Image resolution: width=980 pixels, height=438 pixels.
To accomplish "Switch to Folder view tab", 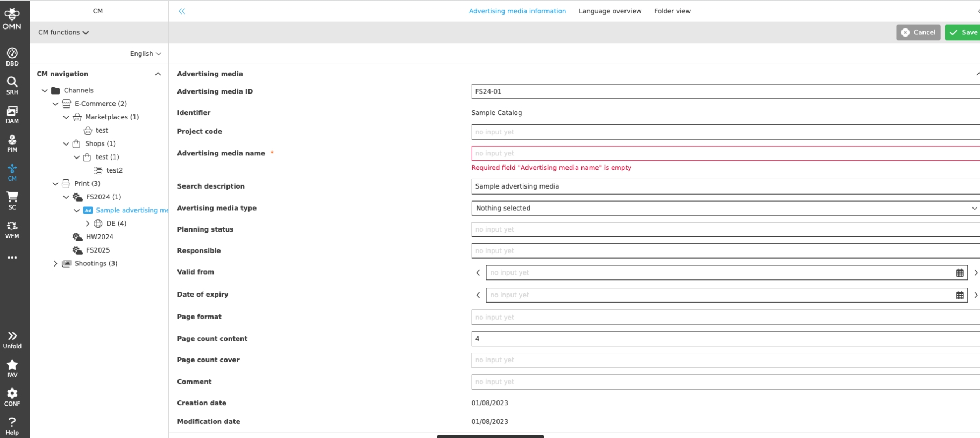I will pyautogui.click(x=672, y=11).
